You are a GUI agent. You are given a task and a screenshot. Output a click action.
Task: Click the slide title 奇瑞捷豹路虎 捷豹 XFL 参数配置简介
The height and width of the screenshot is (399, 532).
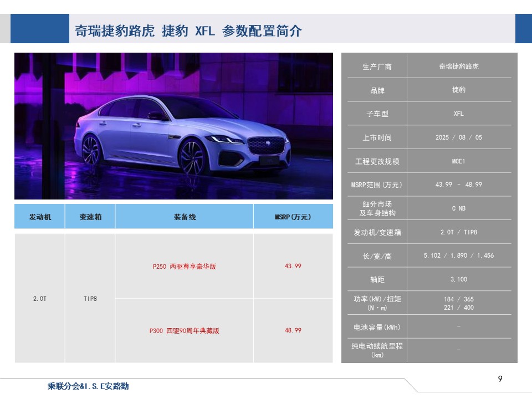pyautogui.click(x=188, y=30)
